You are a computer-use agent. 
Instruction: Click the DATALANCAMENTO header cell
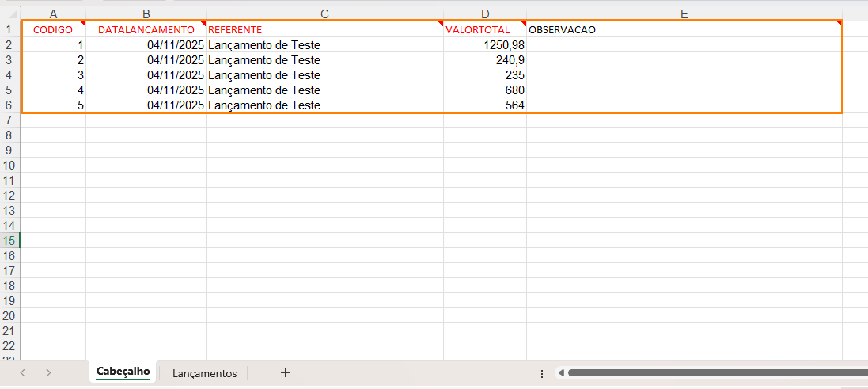click(146, 29)
